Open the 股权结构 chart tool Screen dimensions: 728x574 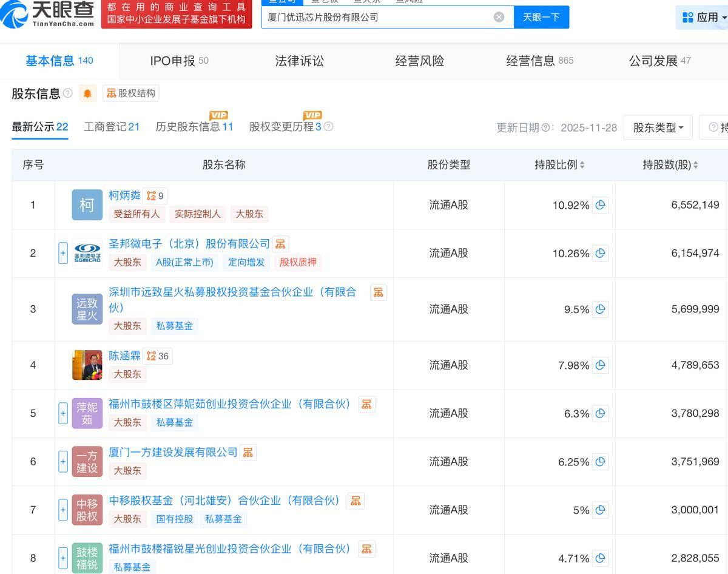click(130, 93)
